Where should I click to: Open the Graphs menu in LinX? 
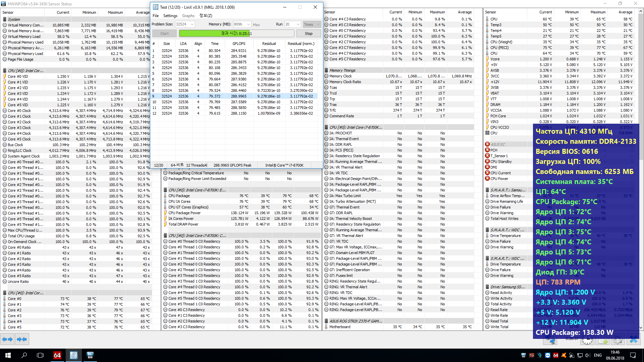pyautogui.click(x=188, y=16)
